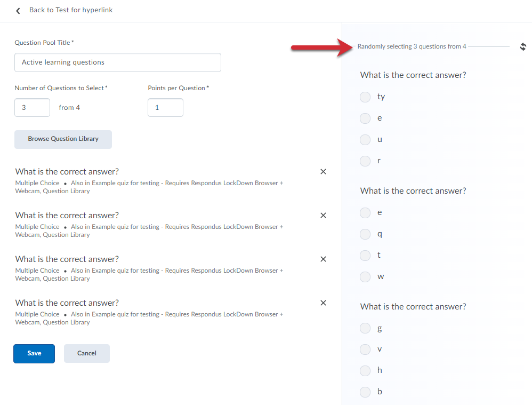Click the back chevron arrow icon
532x405 pixels.
18,11
